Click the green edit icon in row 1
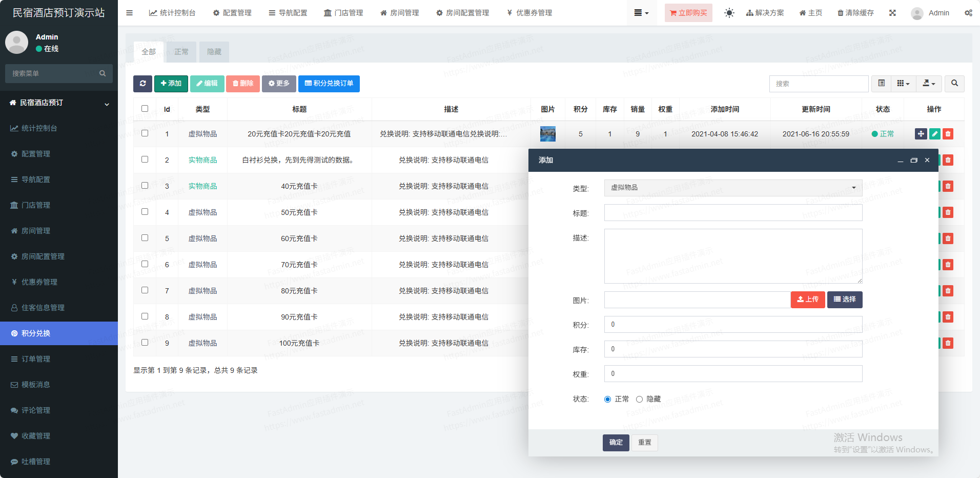The image size is (980, 478). [934, 134]
